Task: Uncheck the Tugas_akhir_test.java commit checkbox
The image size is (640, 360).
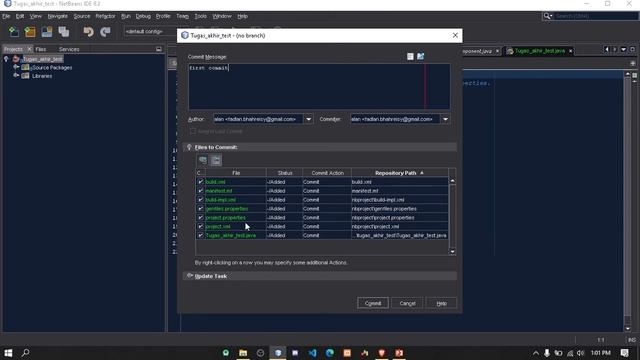Action: click(200, 235)
